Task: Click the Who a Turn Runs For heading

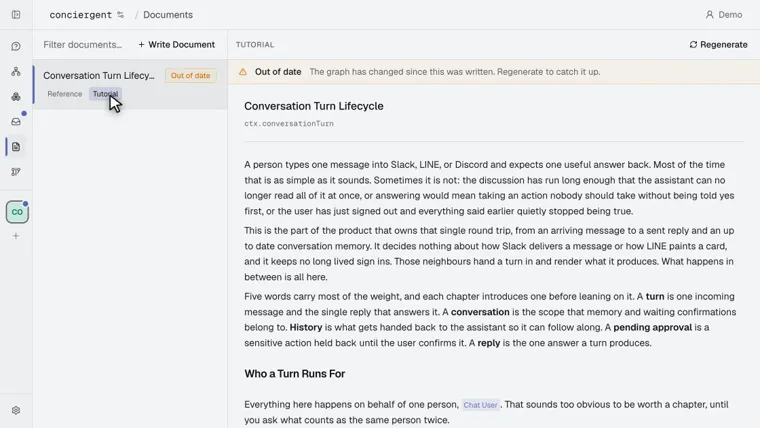Action: click(x=295, y=374)
